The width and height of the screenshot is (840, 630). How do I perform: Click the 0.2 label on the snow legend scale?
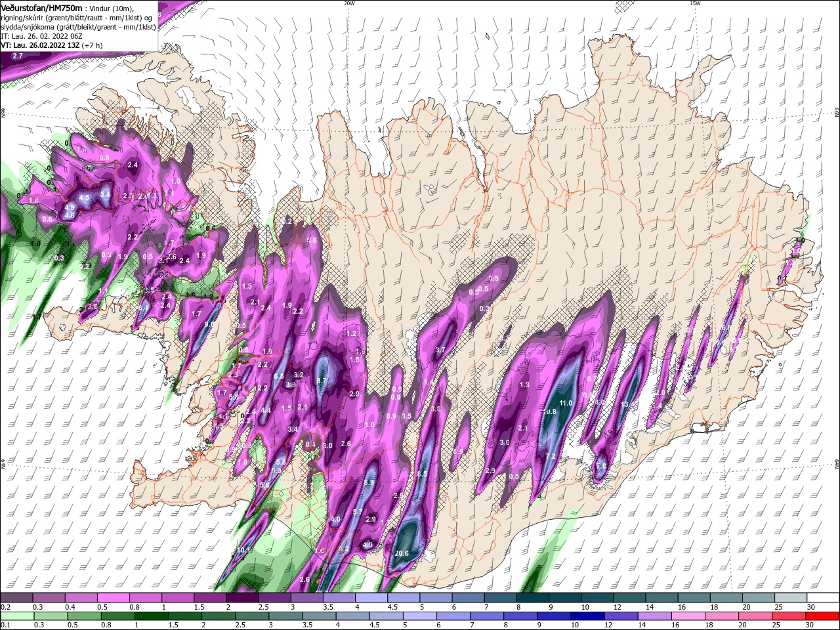[5, 608]
